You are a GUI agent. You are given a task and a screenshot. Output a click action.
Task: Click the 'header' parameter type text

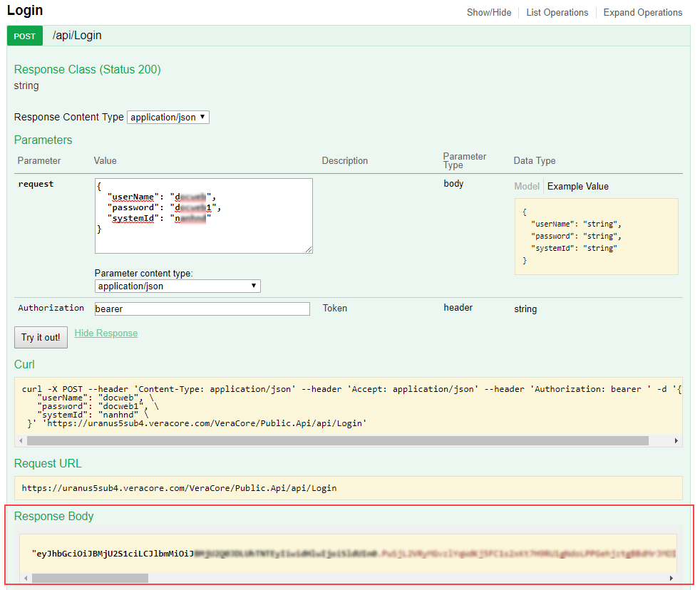tap(458, 308)
